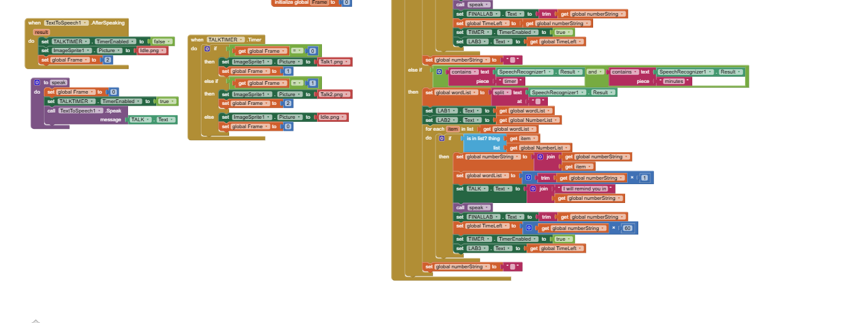Toggle the last TIMER TimerEnabled 'true' value
This screenshot has width=868, height=323.
coord(562,239)
